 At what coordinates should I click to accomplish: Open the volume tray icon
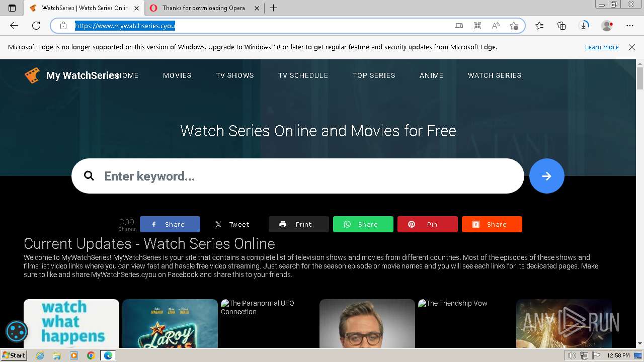point(572,355)
